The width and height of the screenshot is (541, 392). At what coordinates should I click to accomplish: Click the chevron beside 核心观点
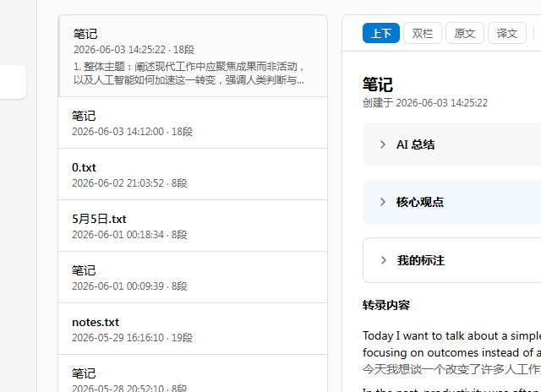coord(383,202)
